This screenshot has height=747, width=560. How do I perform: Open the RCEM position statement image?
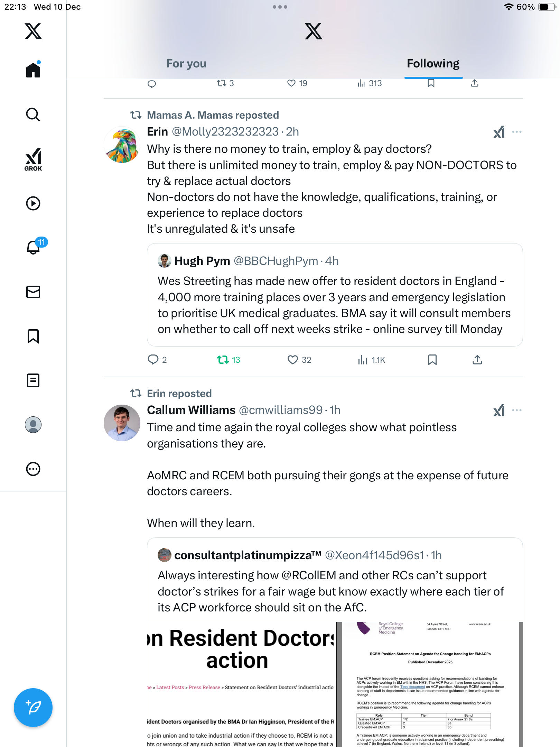430,685
